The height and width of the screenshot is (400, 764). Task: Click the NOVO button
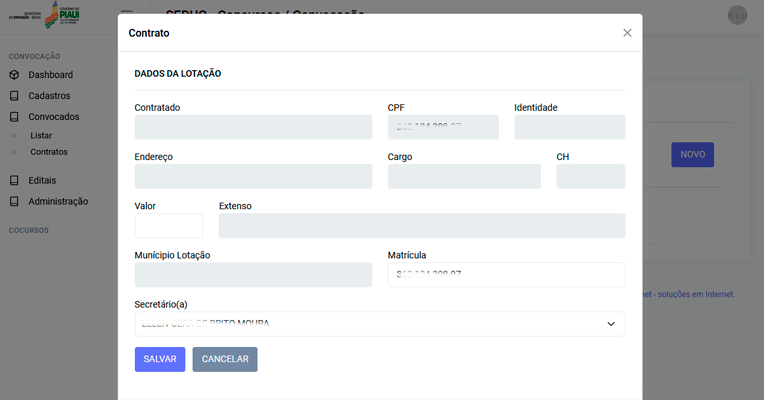tap(692, 155)
